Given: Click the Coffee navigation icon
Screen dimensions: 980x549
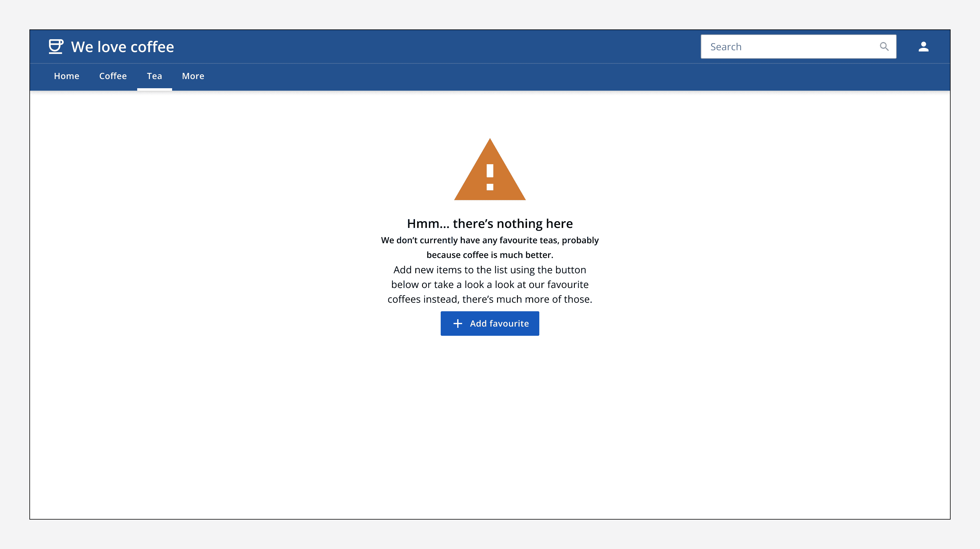Looking at the screenshot, I should point(113,76).
